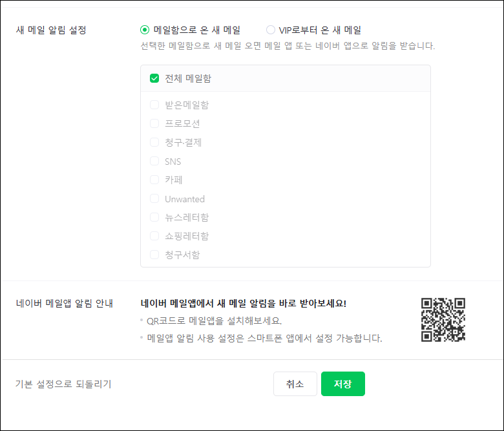This screenshot has width=504, height=431.
Task: Check the Unwanted mailbox checkbox
Action: coord(154,198)
